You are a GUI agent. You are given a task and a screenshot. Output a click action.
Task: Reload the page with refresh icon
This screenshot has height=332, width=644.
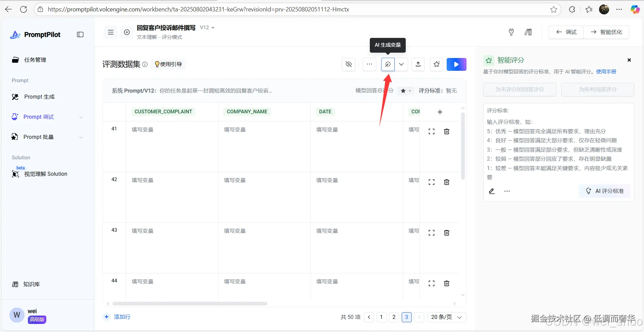click(x=23, y=9)
